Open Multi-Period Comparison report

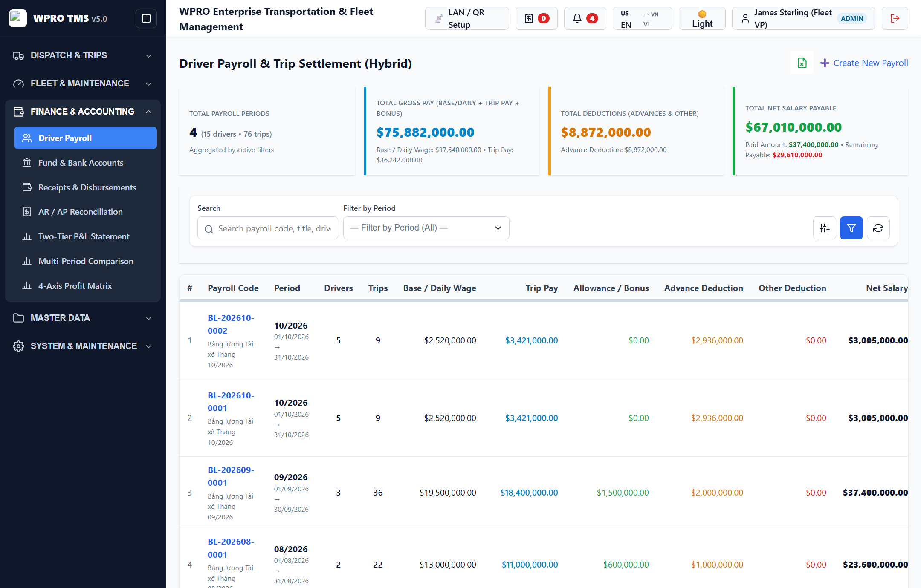click(85, 261)
